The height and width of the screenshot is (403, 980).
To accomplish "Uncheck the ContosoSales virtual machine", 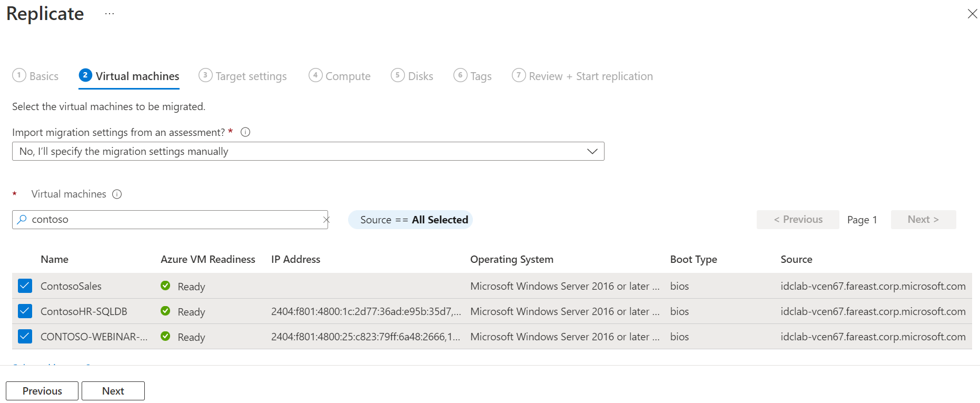I will click(25, 286).
